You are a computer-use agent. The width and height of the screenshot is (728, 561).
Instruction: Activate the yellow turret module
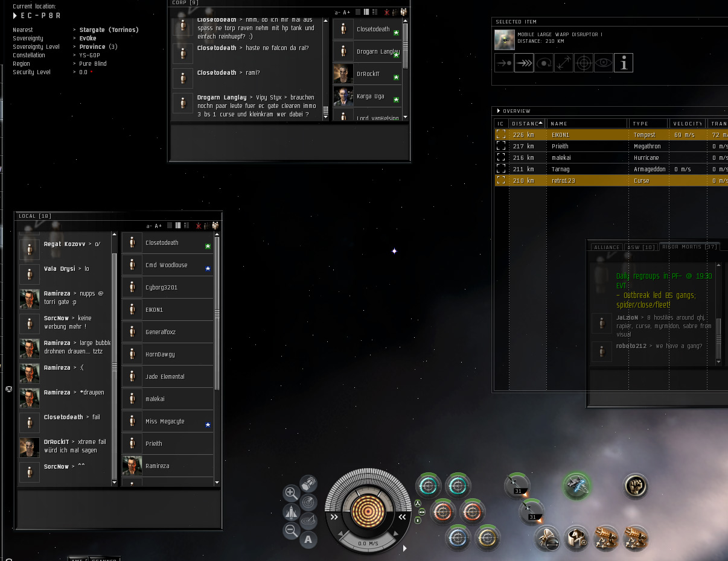pos(488,537)
